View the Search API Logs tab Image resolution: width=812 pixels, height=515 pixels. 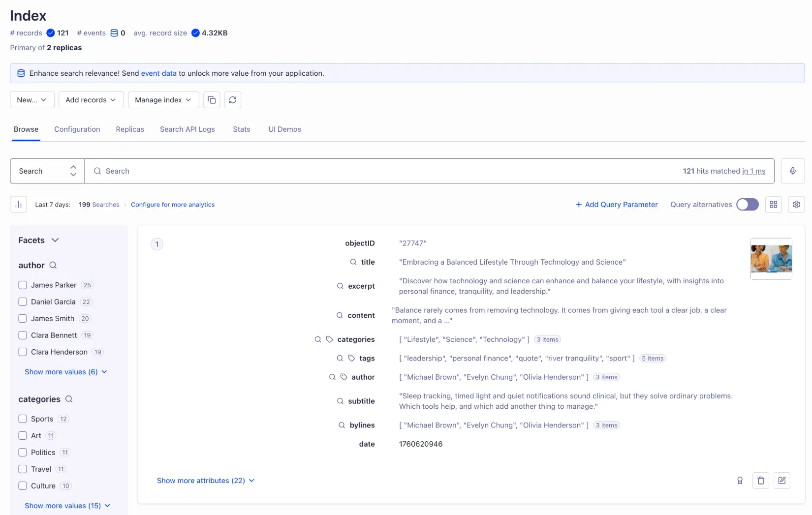click(187, 129)
